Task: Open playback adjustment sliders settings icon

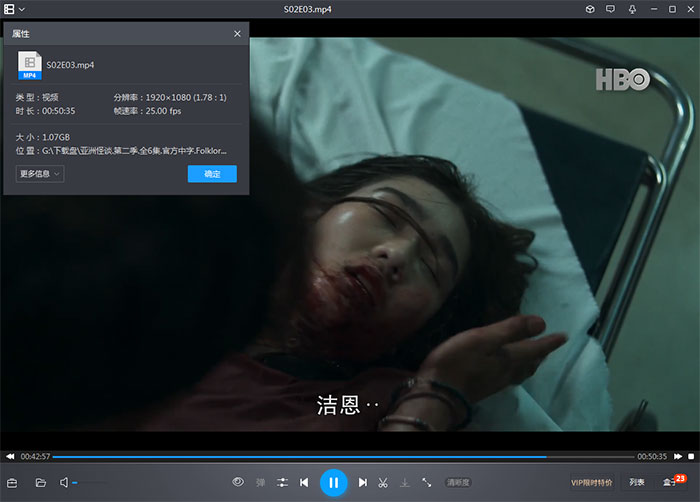Action: click(282, 482)
